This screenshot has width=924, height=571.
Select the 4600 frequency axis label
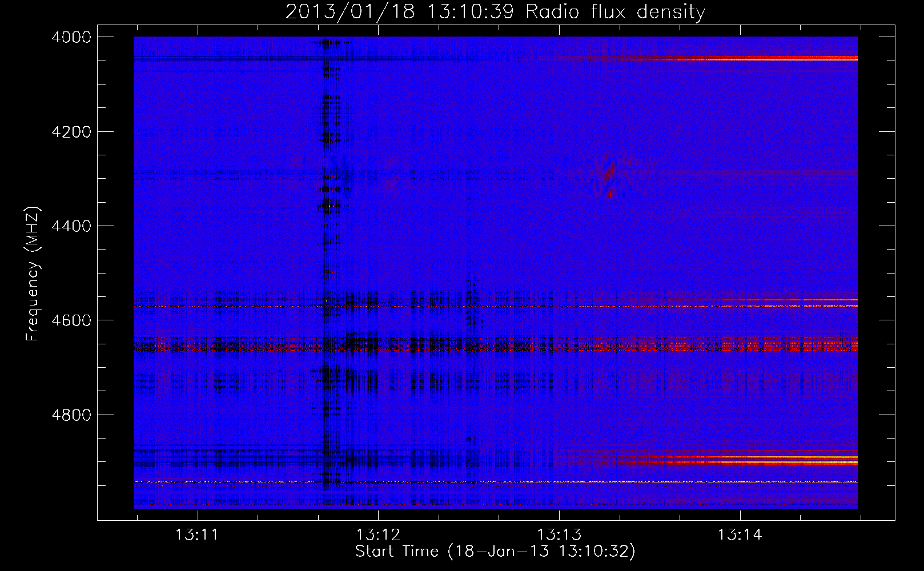point(71,320)
